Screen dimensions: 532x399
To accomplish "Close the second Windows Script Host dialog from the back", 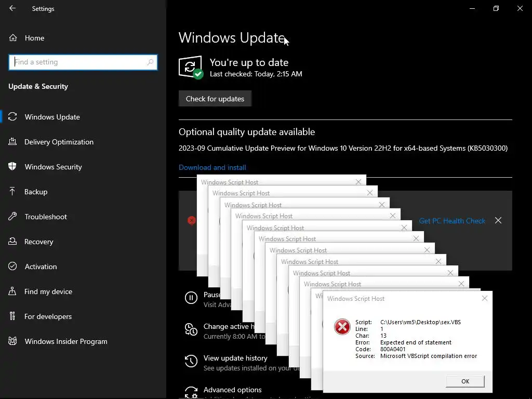I will [370, 193].
